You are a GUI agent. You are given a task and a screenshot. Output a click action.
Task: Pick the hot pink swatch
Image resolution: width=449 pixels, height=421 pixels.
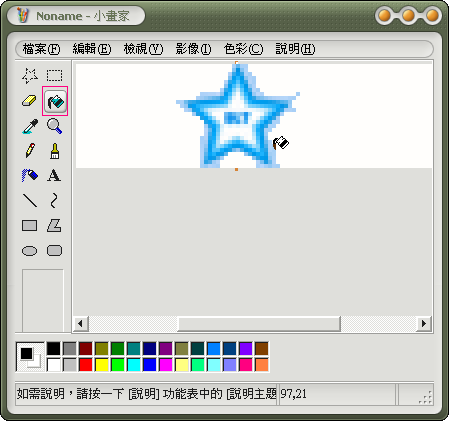(x=246, y=365)
